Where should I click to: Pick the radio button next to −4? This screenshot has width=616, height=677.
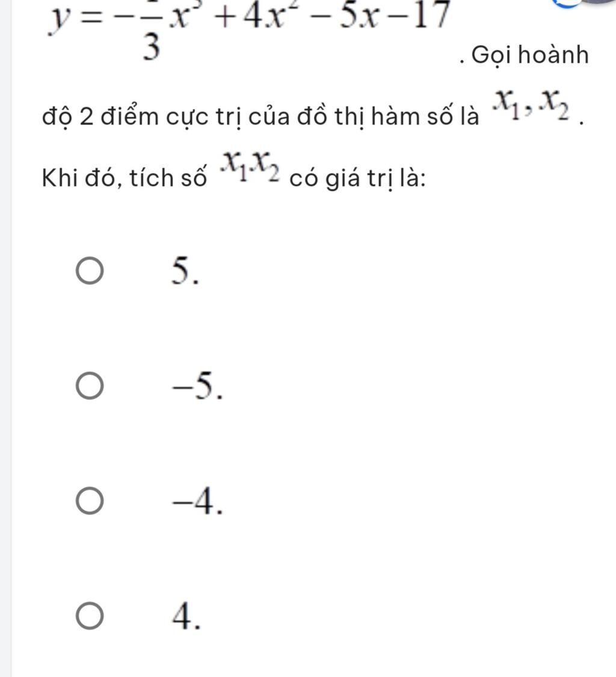[x=89, y=502]
